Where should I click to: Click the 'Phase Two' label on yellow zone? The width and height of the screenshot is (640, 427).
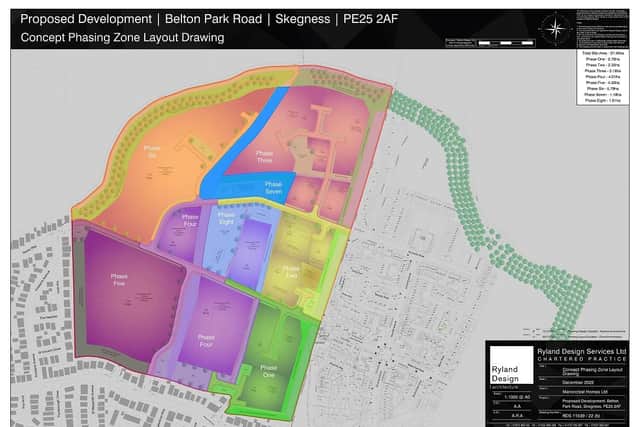(291, 272)
